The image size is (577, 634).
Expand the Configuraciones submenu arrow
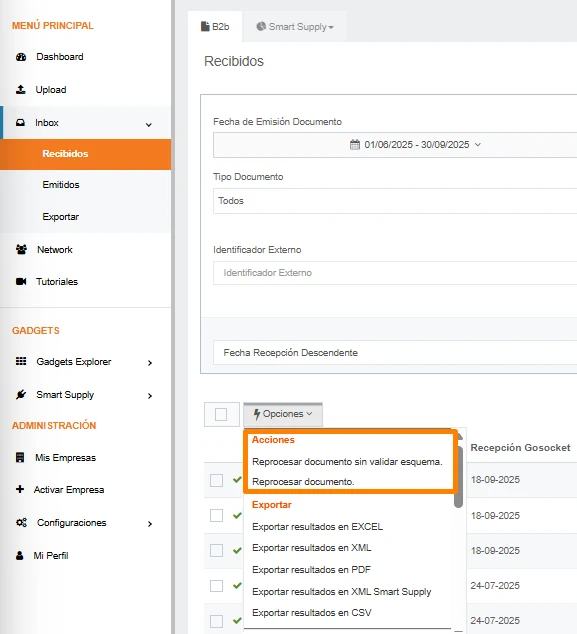pos(150,524)
